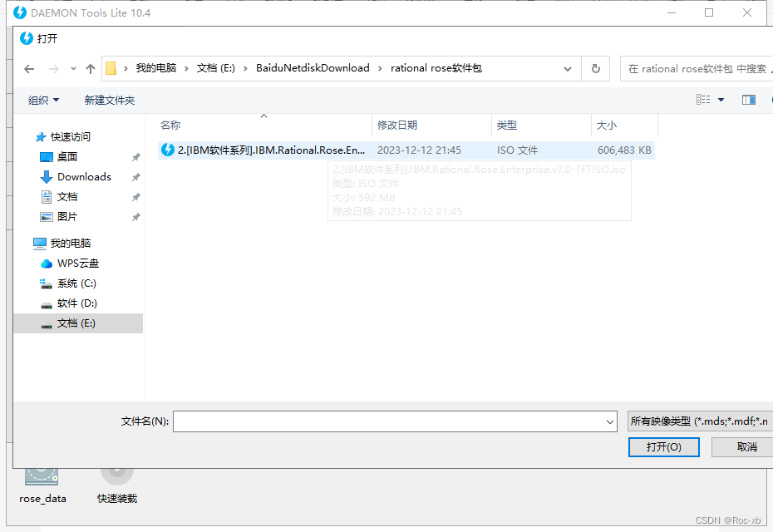The image size is (773, 532).
Task: Click the DAEMON Tools Lite title bar logo
Action: point(20,12)
